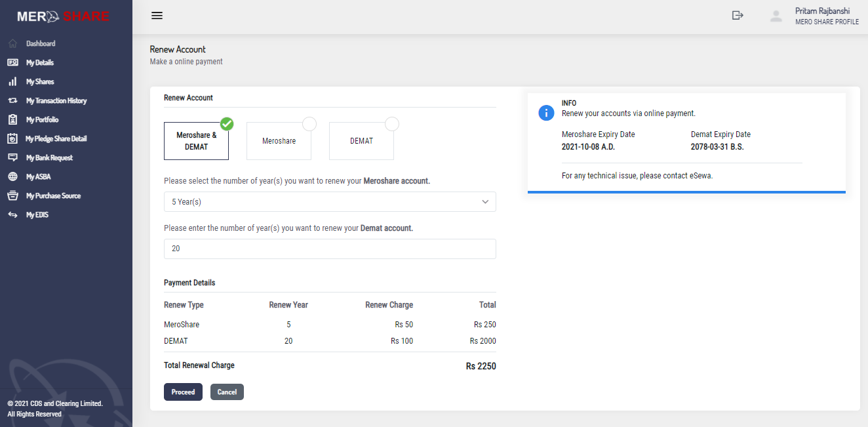Image resolution: width=868 pixels, height=427 pixels.
Task: Collapse the sidebar using the hamburger menu
Action: coord(157,15)
